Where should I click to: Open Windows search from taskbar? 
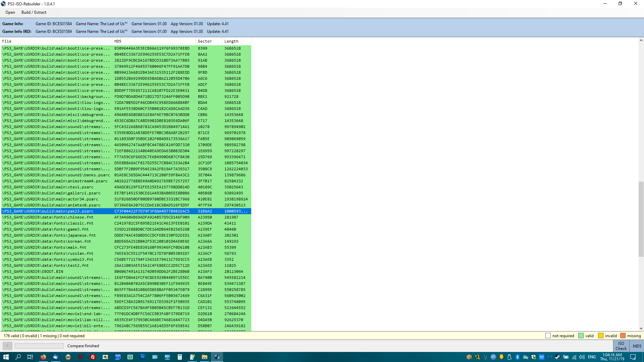point(18,357)
